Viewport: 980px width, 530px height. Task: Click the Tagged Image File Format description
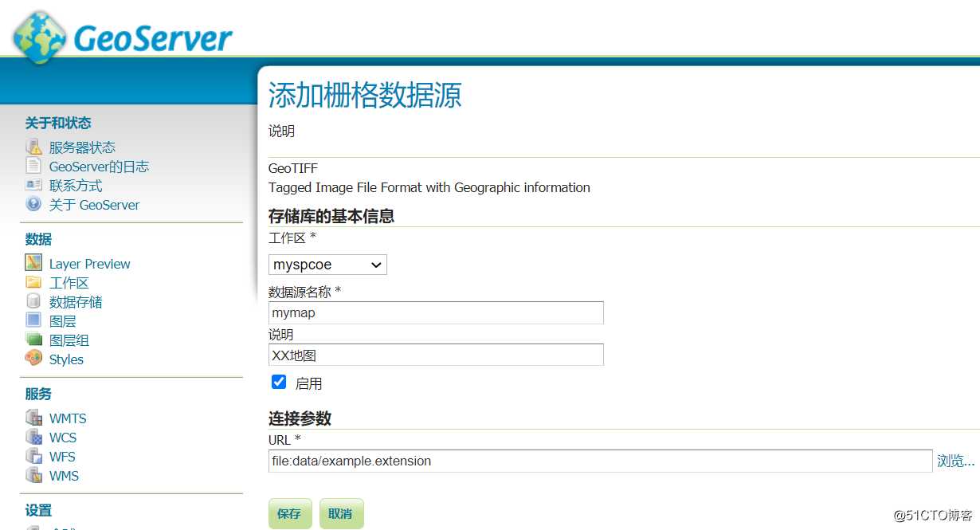point(429,187)
